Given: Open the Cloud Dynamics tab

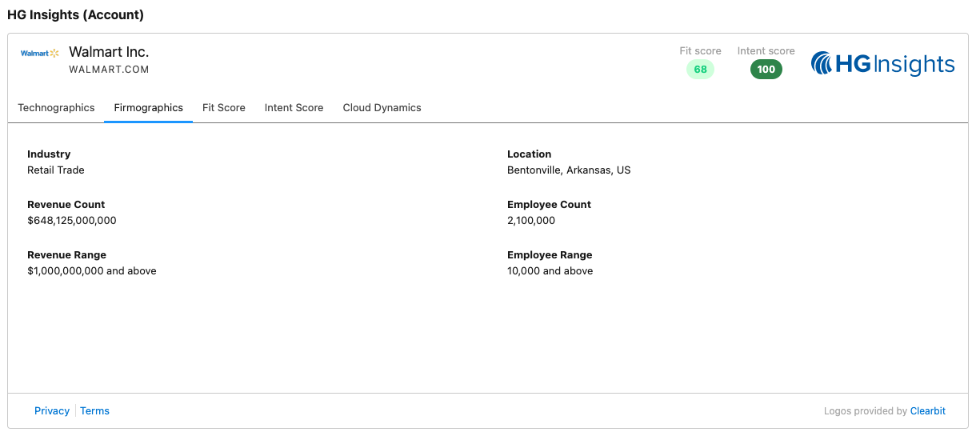Looking at the screenshot, I should point(382,107).
